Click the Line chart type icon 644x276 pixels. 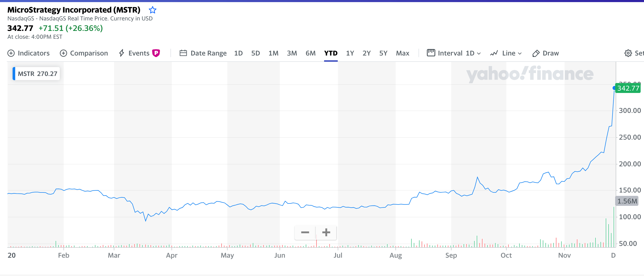pyautogui.click(x=494, y=53)
